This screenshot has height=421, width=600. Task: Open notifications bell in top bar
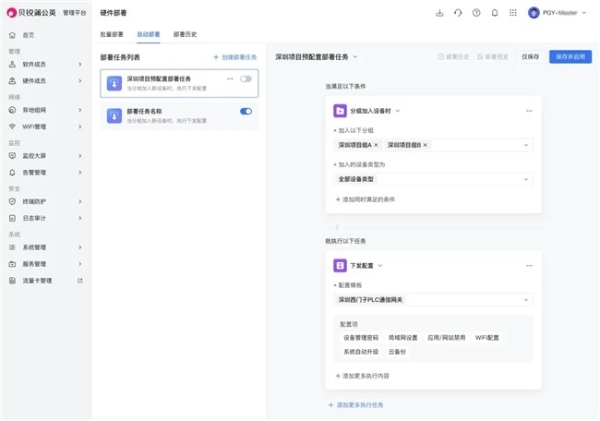495,13
